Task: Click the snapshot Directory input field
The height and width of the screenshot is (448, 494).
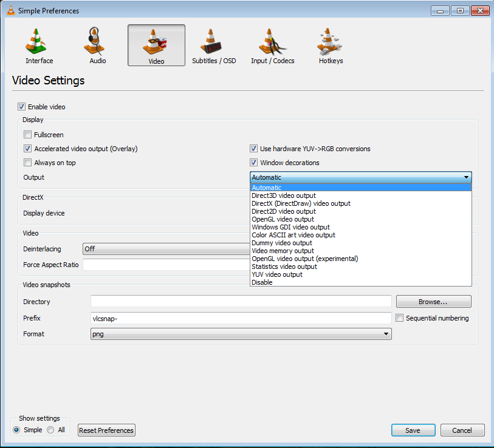Action: 241,301
